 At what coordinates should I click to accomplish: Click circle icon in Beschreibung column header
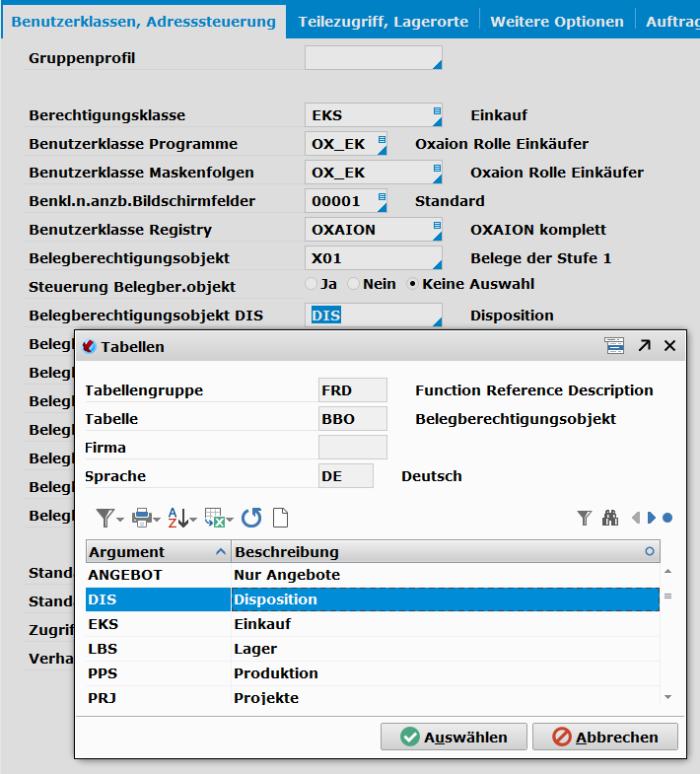tap(650, 551)
